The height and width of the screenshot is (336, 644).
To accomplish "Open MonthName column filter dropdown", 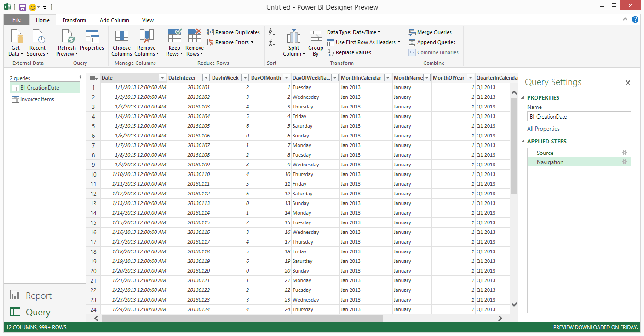I will (427, 78).
